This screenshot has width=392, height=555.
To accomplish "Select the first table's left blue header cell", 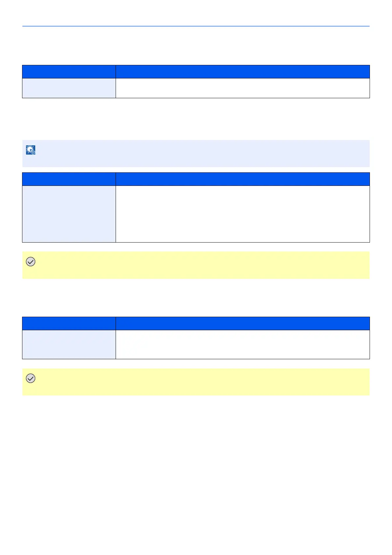I will [x=69, y=72].
